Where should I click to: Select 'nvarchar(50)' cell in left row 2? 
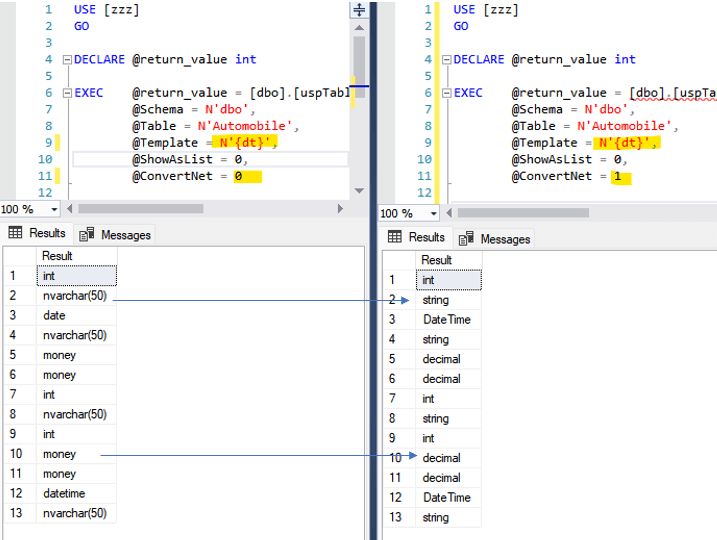[x=76, y=296]
